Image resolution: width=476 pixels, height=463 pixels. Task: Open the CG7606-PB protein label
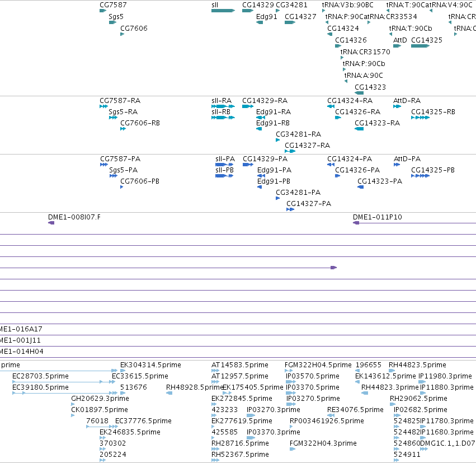click(140, 181)
